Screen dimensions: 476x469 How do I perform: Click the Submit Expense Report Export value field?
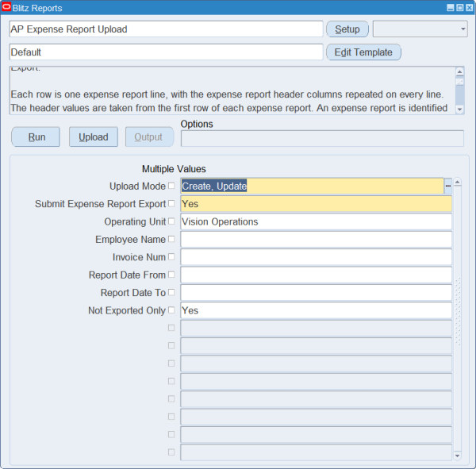point(316,203)
